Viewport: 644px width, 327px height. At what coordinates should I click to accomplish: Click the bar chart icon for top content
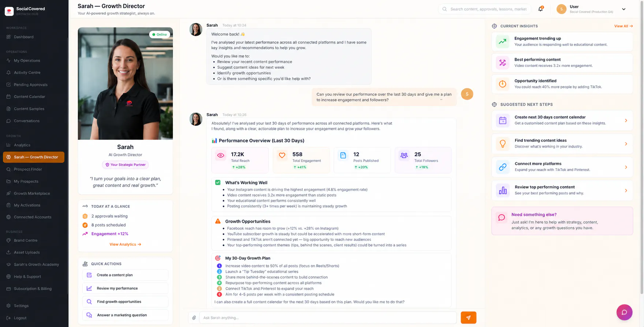pyautogui.click(x=503, y=190)
